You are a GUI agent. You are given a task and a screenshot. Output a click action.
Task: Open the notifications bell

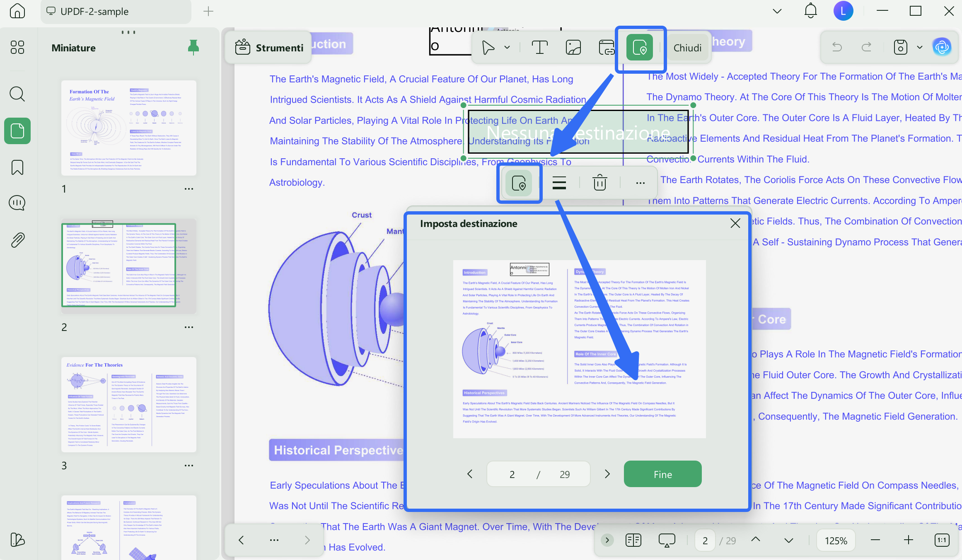click(x=810, y=11)
